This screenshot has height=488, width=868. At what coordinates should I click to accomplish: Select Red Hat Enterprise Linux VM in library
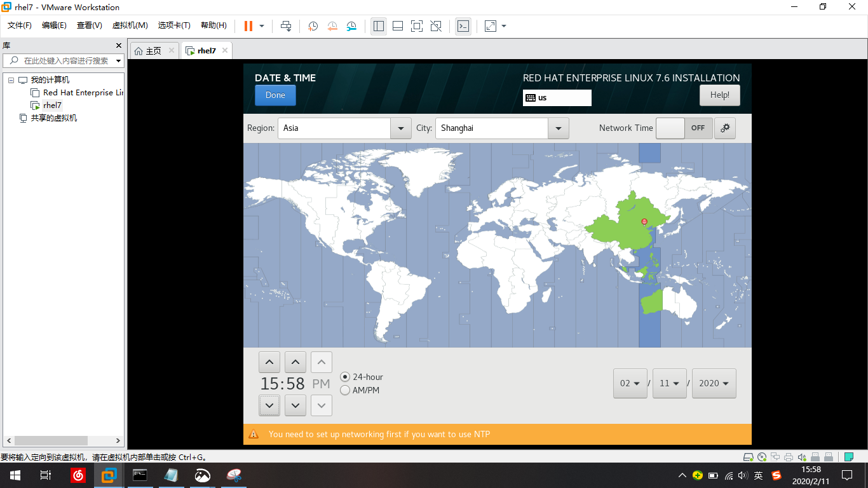pyautogui.click(x=78, y=93)
